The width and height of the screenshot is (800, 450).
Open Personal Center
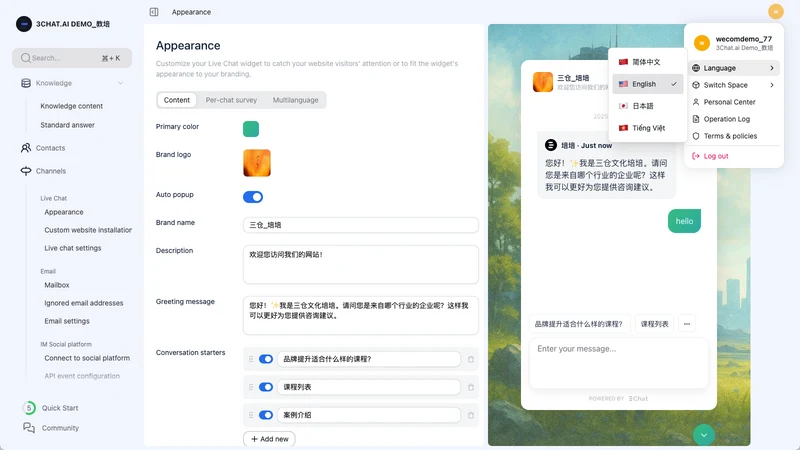734,102
